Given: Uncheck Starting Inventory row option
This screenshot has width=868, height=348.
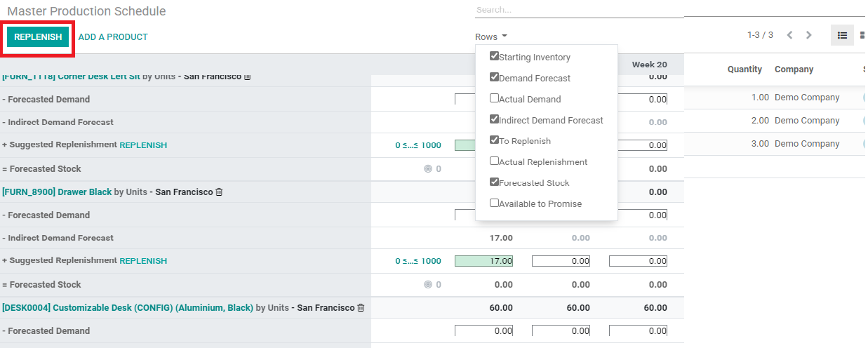Looking at the screenshot, I should click(x=495, y=57).
